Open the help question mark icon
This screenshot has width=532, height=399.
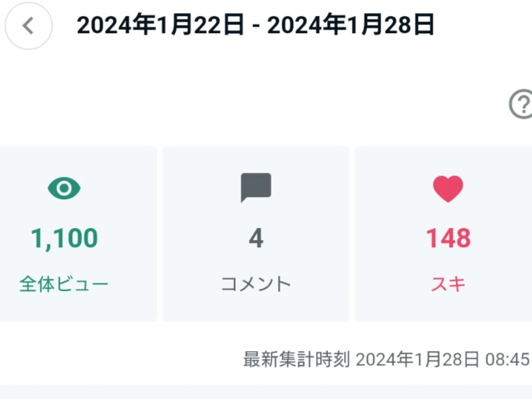pos(520,104)
